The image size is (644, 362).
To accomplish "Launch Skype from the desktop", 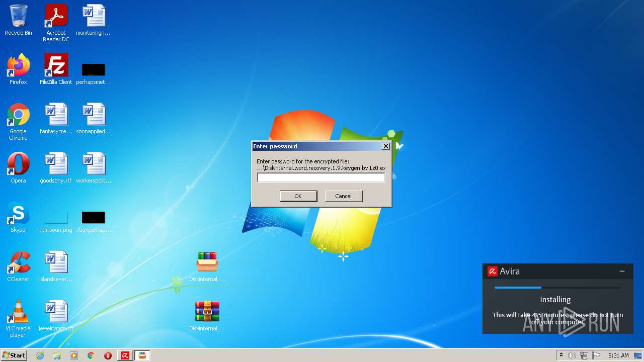I will click(x=18, y=217).
